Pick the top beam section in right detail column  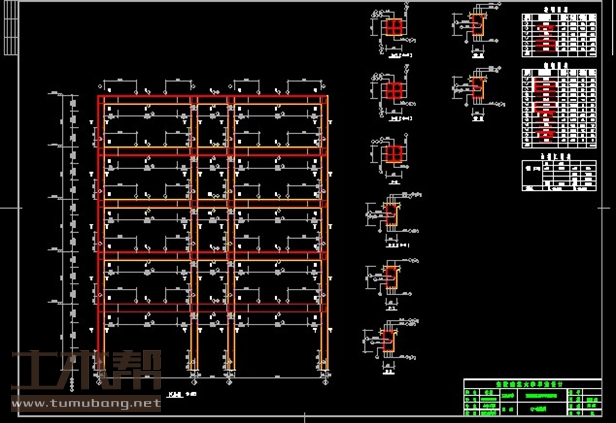476,26
